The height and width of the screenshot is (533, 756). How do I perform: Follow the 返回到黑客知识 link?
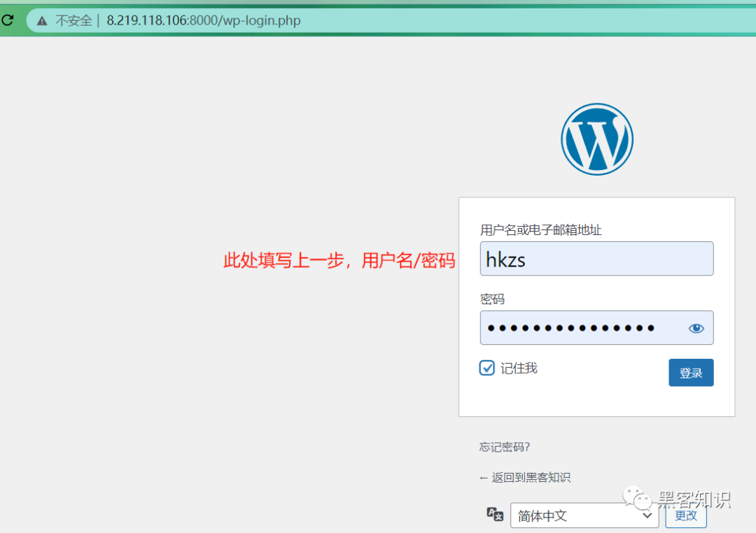click(x=524, y=478)
